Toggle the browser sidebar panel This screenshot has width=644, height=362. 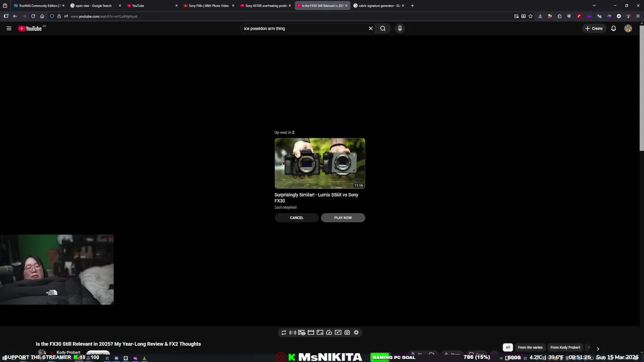pos(6,16)
